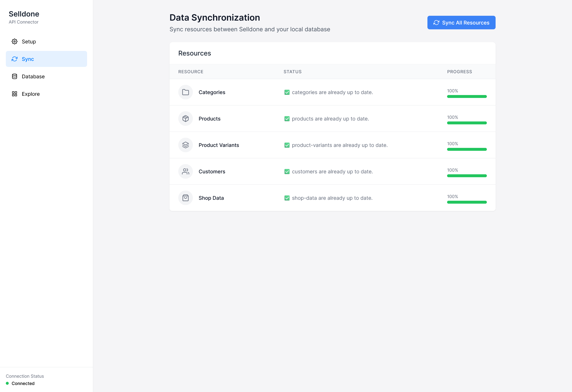This screenshot has width=572, height=392.
Task: Click the Shop Data bag icon
Action: pyautogui.click(x=185, y=198)
